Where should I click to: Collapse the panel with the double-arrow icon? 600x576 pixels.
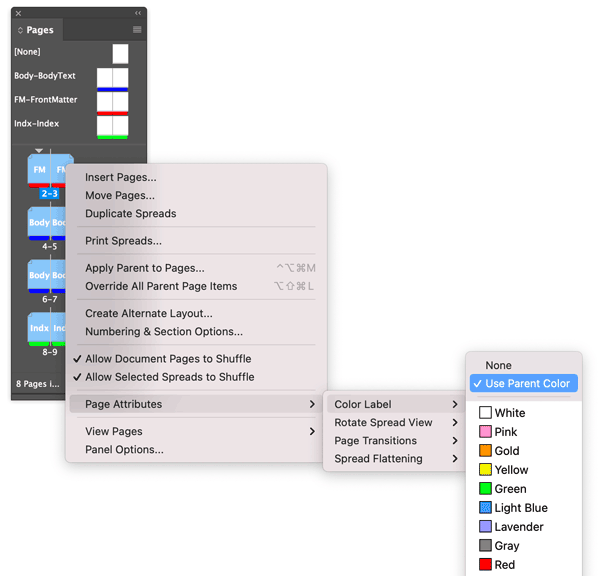[138, 13]
